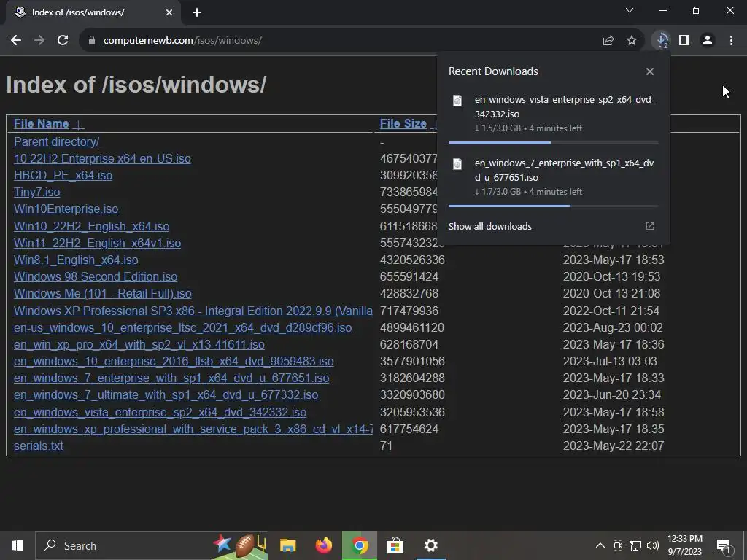Click windows_10_enterprise_ltsc_2021 iso link
The image size is (747, 560).
pyautogui.click(x=182, y=327)
